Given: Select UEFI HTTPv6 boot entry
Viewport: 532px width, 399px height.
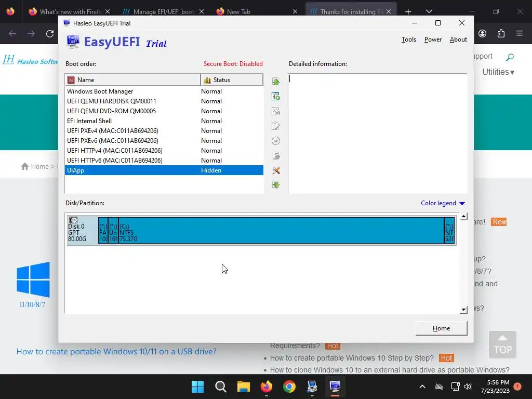Looking at the screenshot, I should tap(164, 160).
